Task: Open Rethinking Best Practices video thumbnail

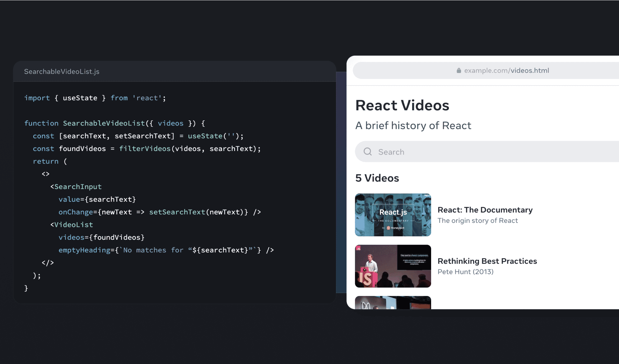Action: click(393, 266)
